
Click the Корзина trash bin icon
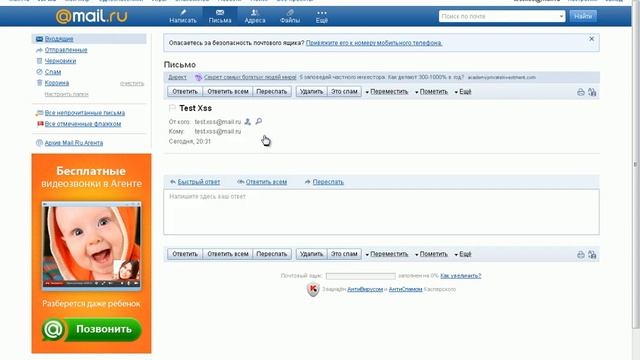(39, 83)
